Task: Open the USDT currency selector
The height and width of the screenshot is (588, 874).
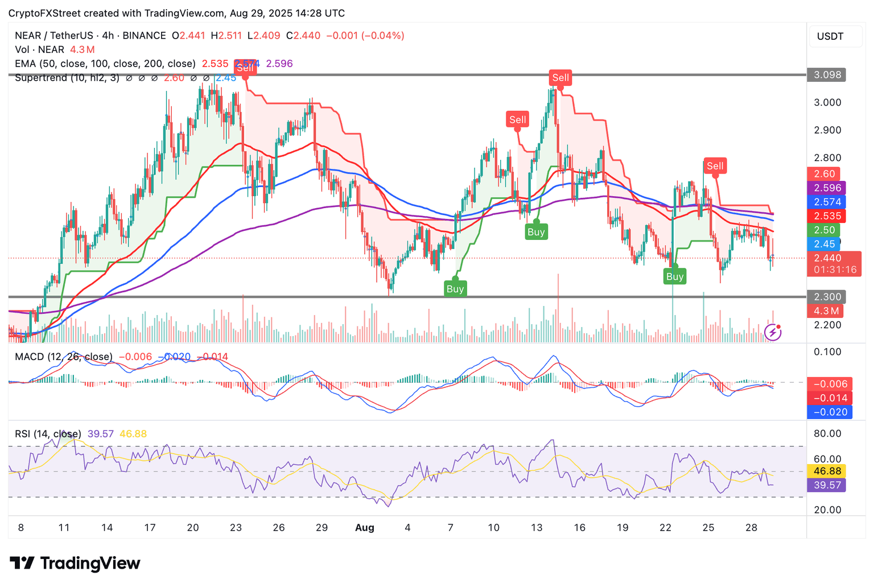Action: [830, 36]
